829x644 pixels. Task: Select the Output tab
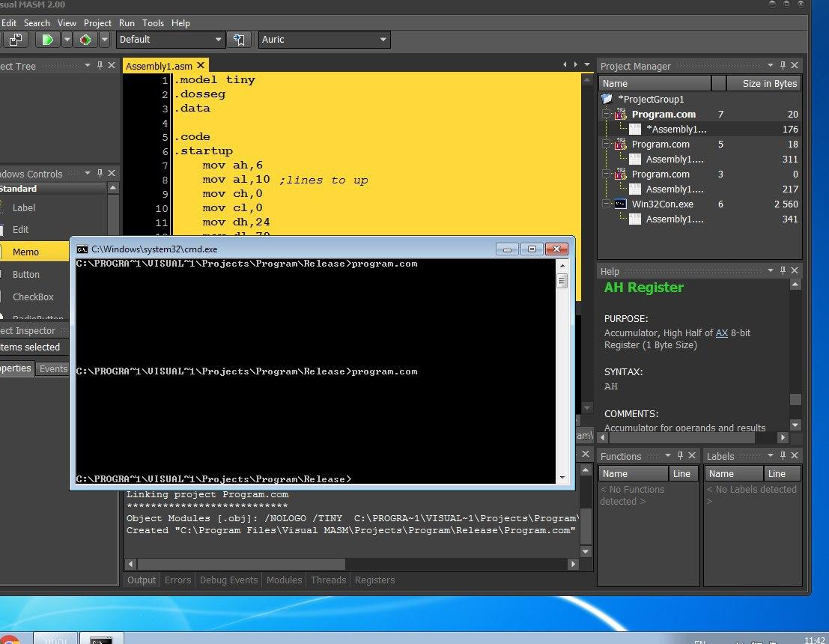point(142,580)
